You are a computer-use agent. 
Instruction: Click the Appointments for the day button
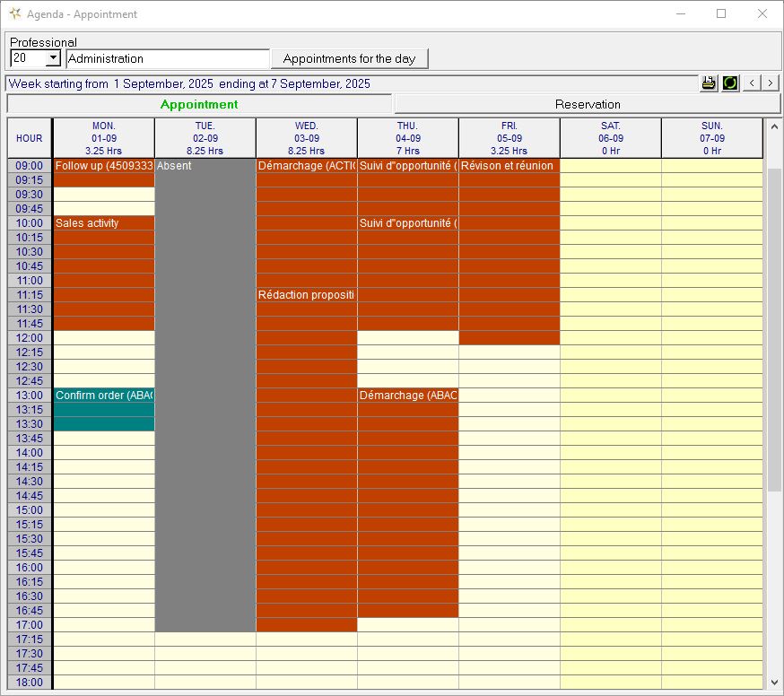click(x=349, y=58)
